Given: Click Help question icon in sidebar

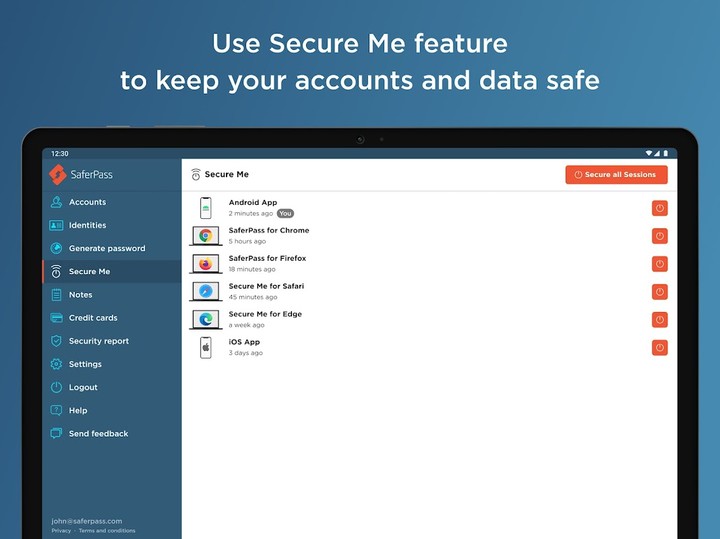Looking at the screenshot, I should point(56,410).
